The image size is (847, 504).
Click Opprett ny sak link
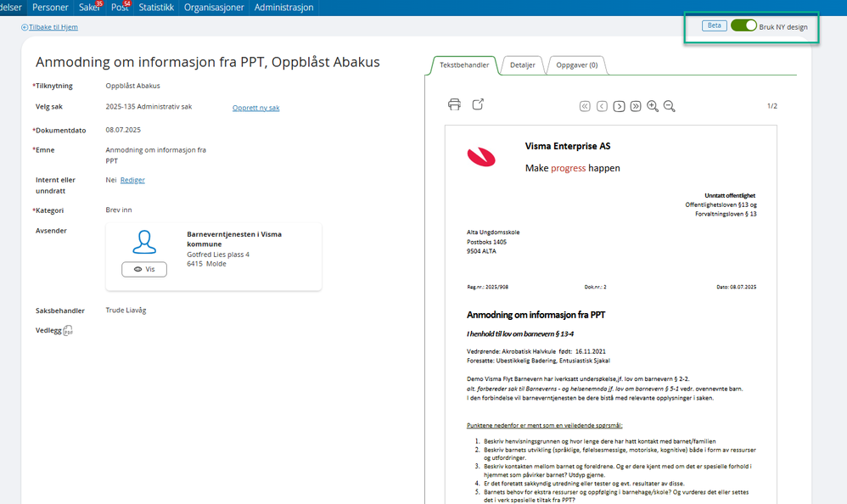pyautogui.click(x=256, y=108)
